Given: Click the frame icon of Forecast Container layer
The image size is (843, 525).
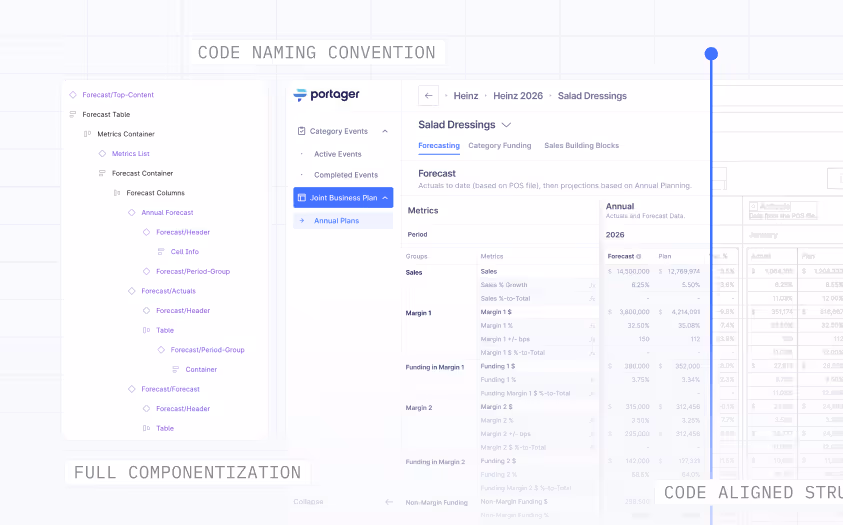Looking at the screenshot, I should [102, 173].
